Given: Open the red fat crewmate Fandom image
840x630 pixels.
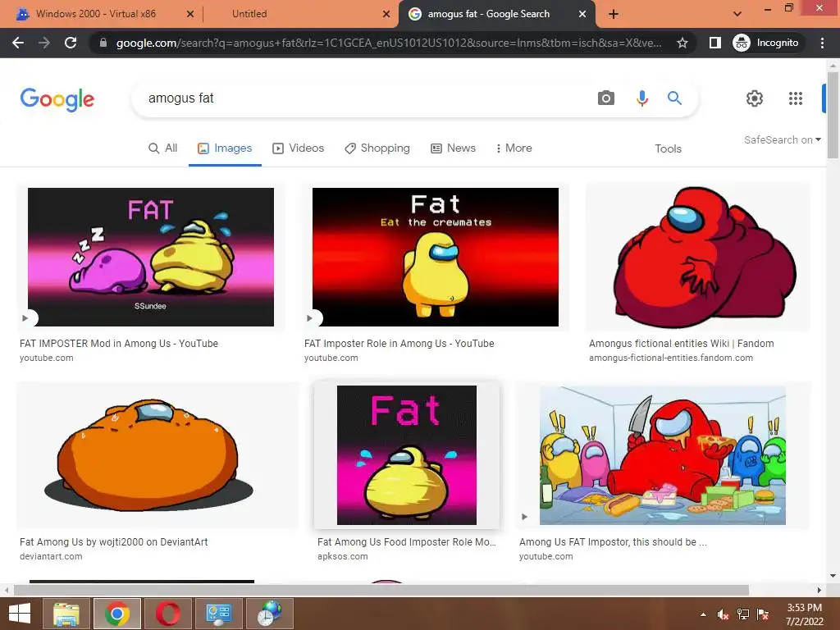Looking at the screenshot, I should coord(698,257).
